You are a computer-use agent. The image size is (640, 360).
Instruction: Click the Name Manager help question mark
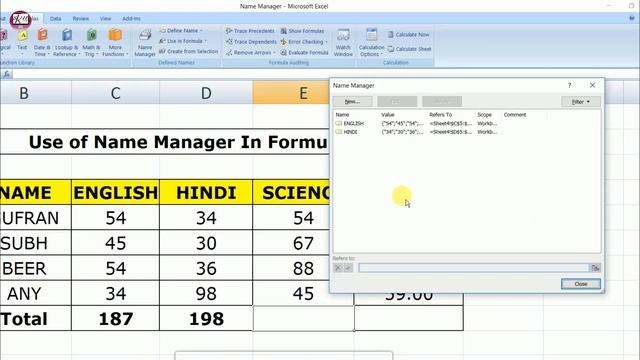point(569,85)
